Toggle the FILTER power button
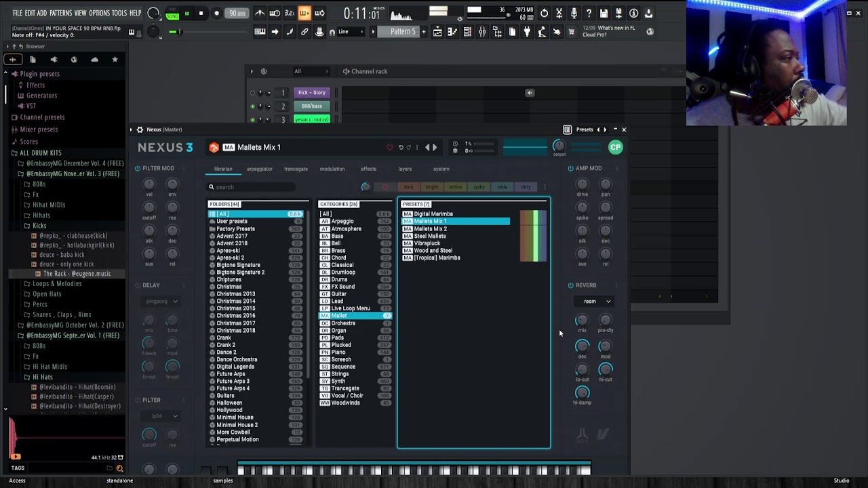The width and height of the screenshot is (868, 488). [x=138, y=400]
